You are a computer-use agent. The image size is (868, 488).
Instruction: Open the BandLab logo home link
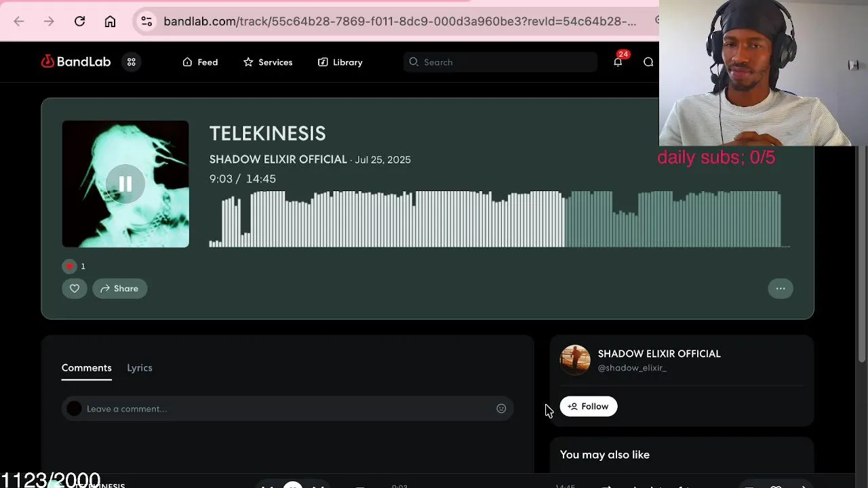click(75, 62)
